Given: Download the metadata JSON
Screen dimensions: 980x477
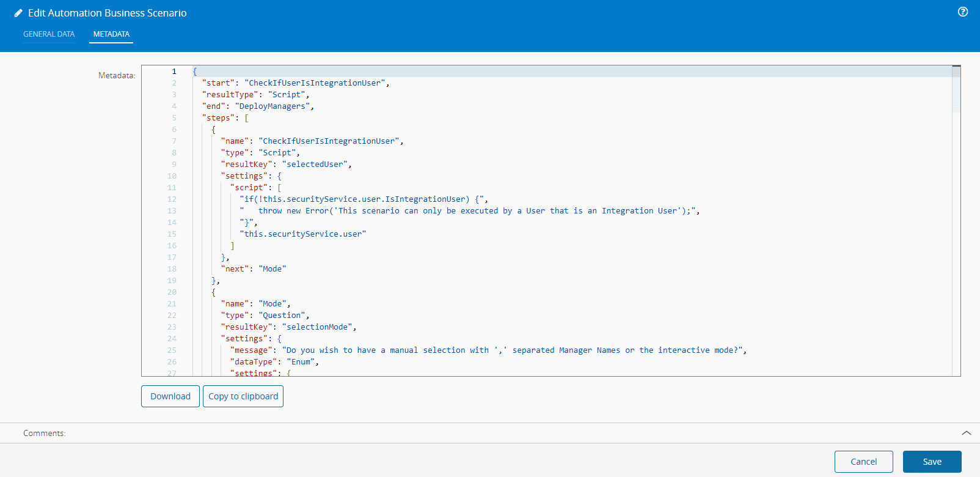Looking at the screenshot, I should pyautogui.click(x=170, y=396).
